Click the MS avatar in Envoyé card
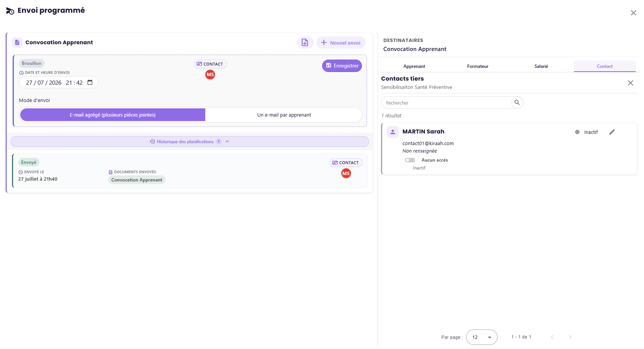The width and height of the screenshot is (644, 349). coord(346,173)
